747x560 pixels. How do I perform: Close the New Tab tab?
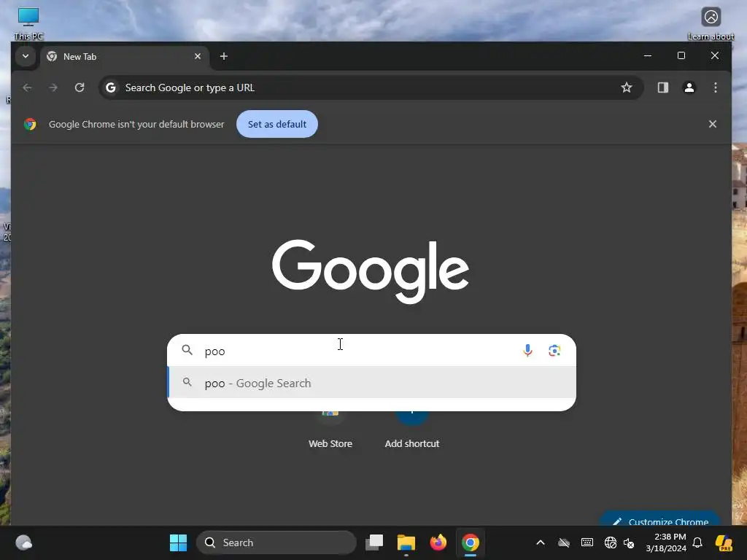coord(198,56)
